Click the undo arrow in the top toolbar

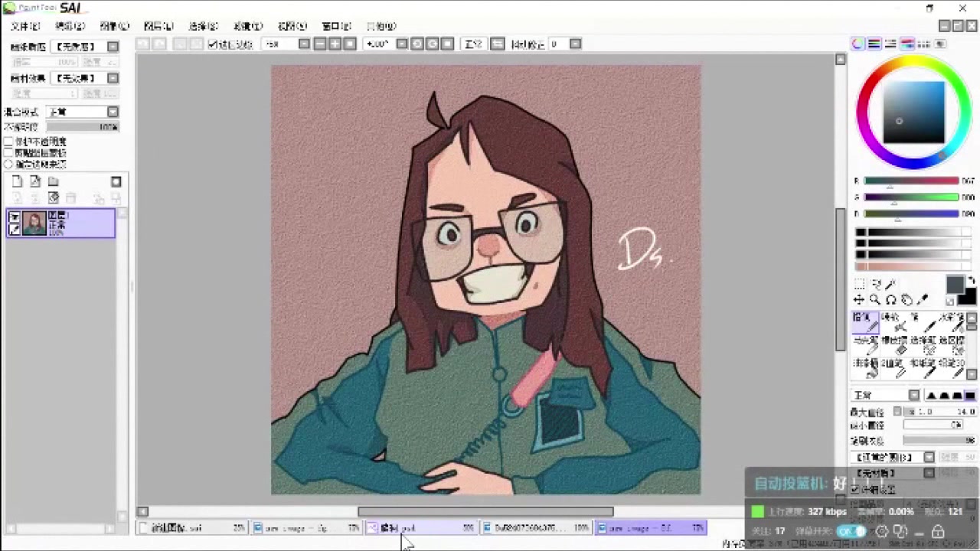pos(143,44)
